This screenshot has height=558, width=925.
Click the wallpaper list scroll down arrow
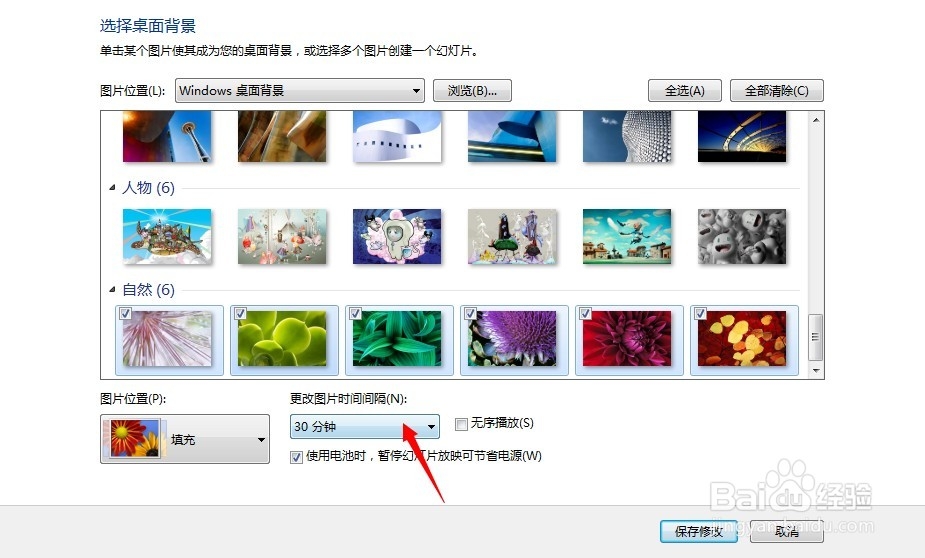[816, 370]
